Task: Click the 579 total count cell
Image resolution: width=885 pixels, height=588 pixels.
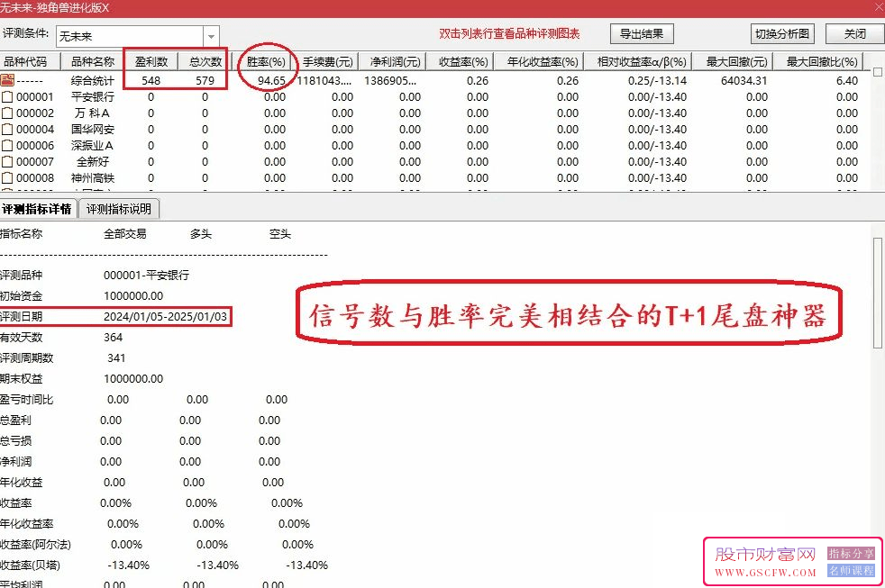Action: [x=205, y=81]
